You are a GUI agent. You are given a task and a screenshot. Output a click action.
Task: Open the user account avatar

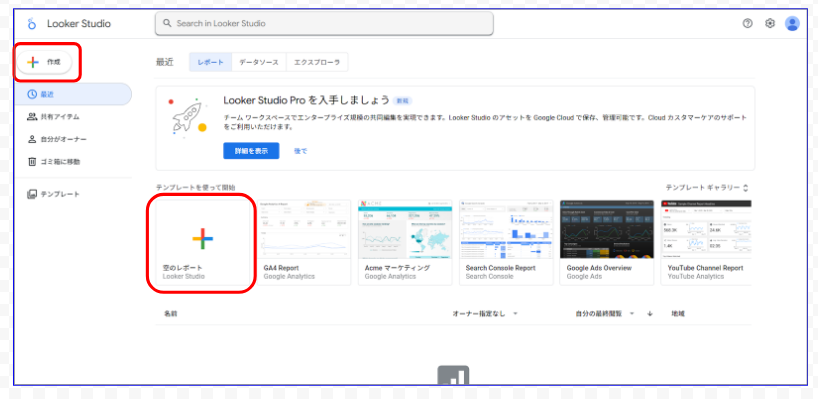tap(792, 23)
